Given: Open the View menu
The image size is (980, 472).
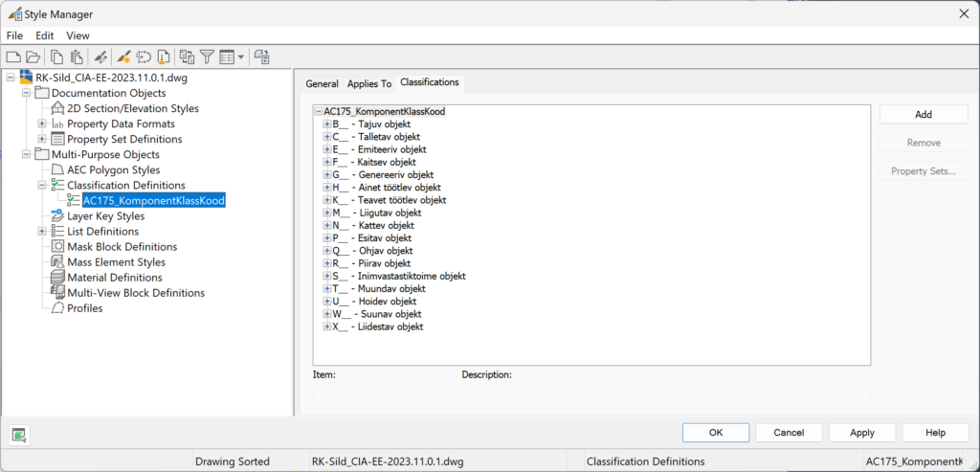Looking at the screenshot, I should coord(78,35).
